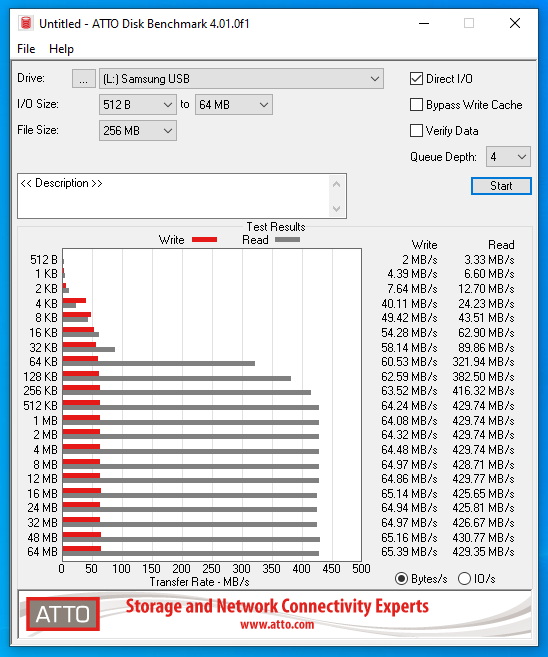Start the benchmark test
Image resolution: width=548 pixels, height=657 pixels.
(x=501, y=186)
